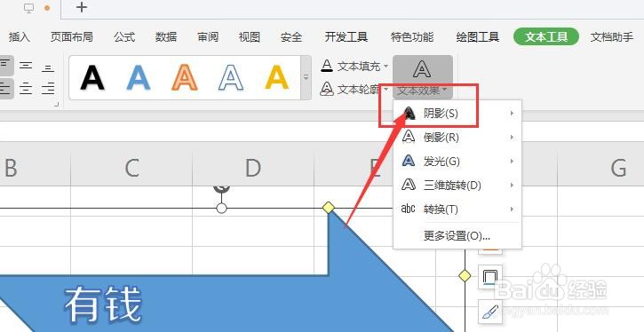Click the yellow adjustment handle on right edge
Screen dimensions: 644x332
coord(465,276)
